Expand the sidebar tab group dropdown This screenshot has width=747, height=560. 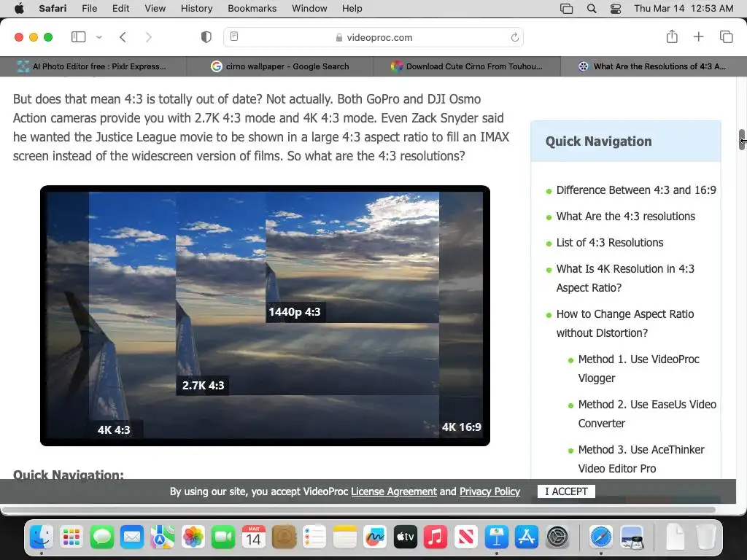click(x=99, y=37)
